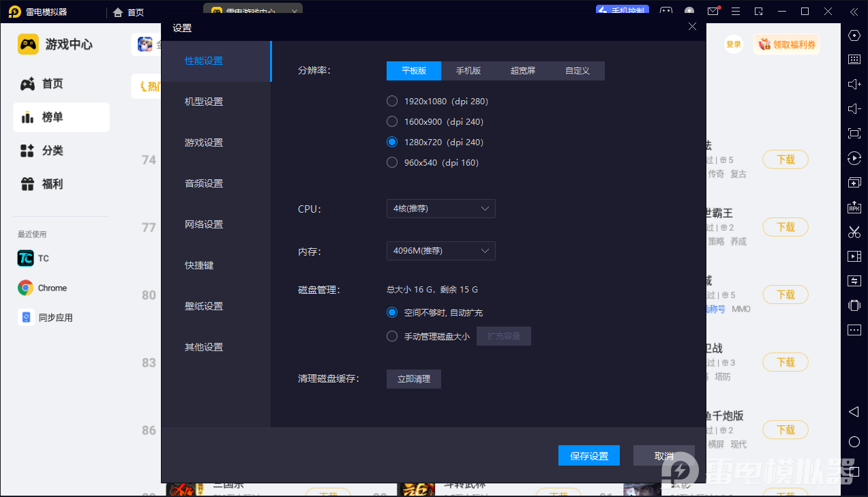Select 1280x720 (dpi 240) resolution
The width and height of the screenshot is (868, 497).
(434, 142)
